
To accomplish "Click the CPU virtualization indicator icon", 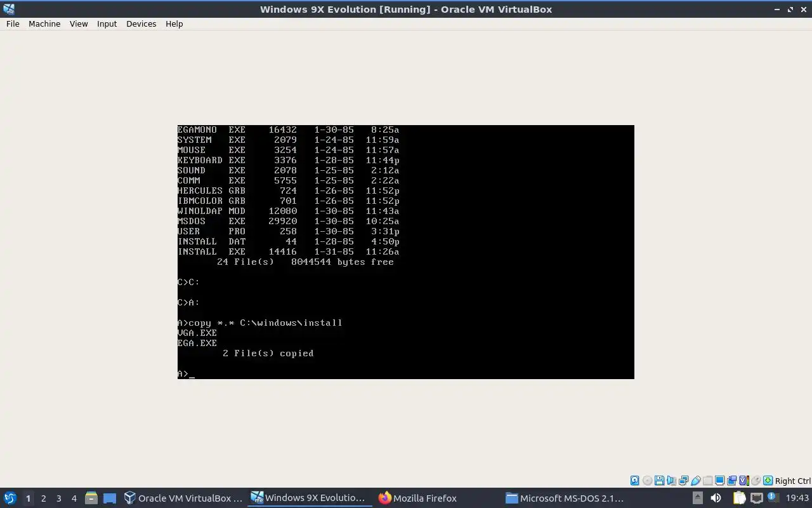I will [744, 481].
